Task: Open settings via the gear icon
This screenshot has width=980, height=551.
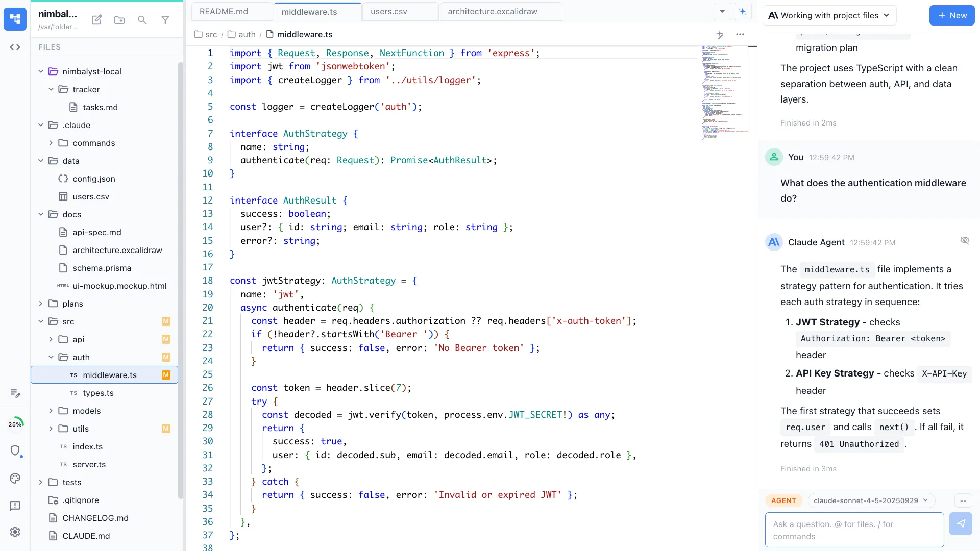Action: pos(15,532)
